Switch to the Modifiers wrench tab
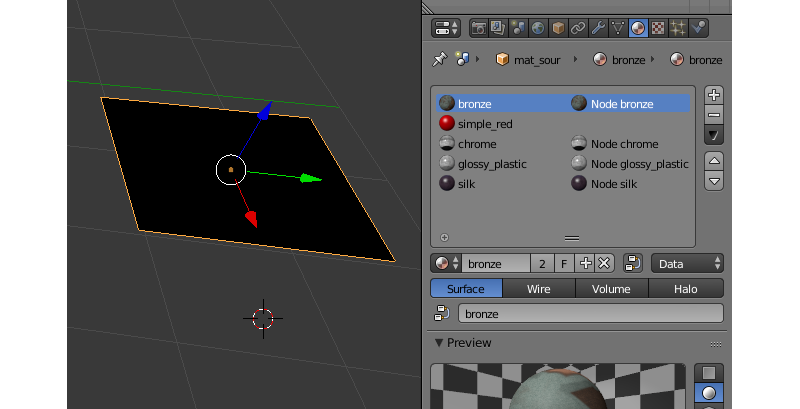The height and width of the screenshot is (409, 800). (x=597, y=28)
